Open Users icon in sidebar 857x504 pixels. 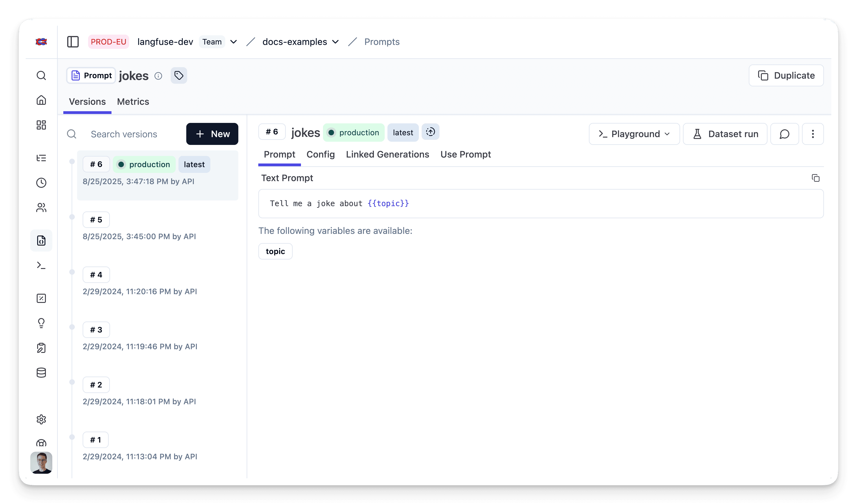[x=41, y=208]
